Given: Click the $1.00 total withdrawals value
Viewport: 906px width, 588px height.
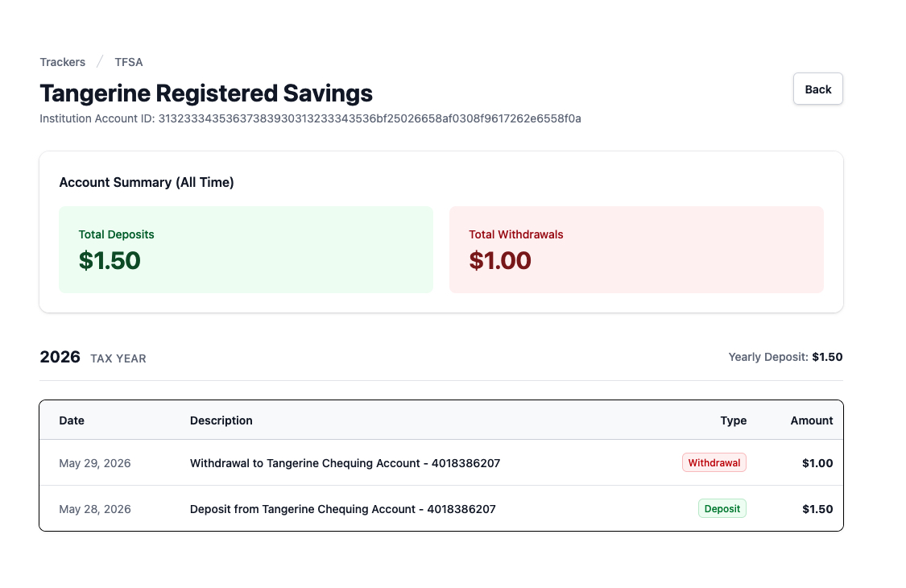Looking at the screenshot, I should coord(500,260).
